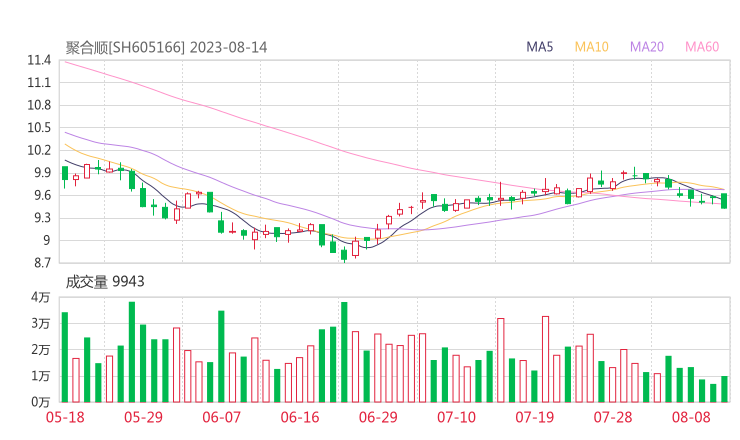This screenshot has height=440, width=740.
Task: Click the 10.8 price axis label
Action: [x=39, y=105]
